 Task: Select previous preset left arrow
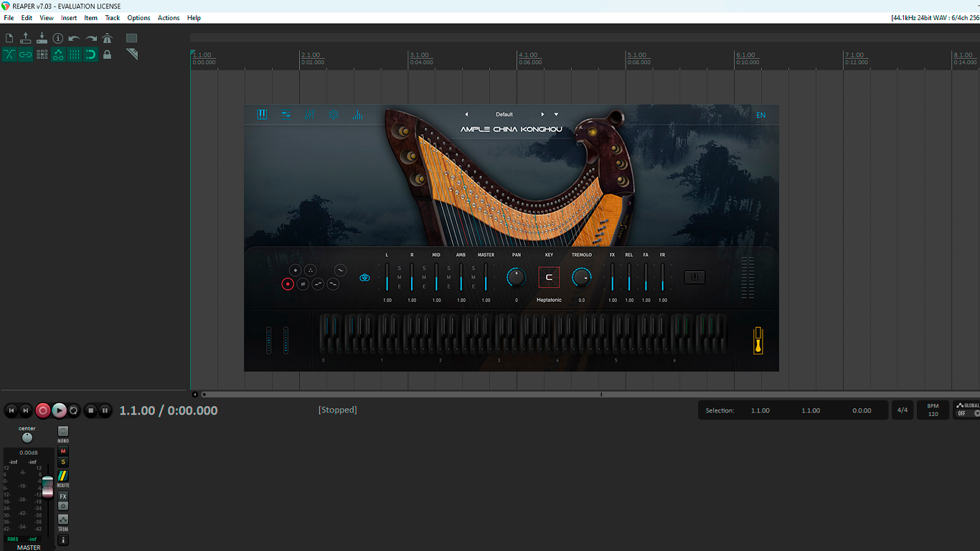point(466,114)
